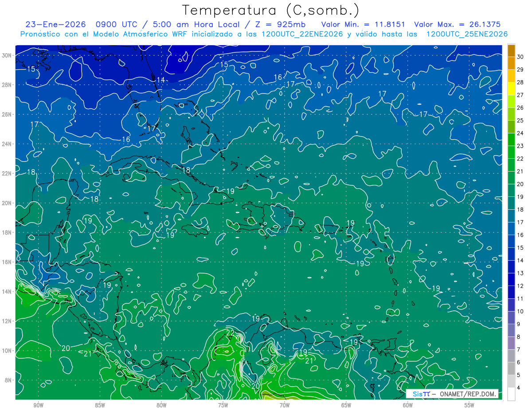Viewport: 532px width, 411px height.
Task: Click the colorbar value "24"
Action: 520,133
